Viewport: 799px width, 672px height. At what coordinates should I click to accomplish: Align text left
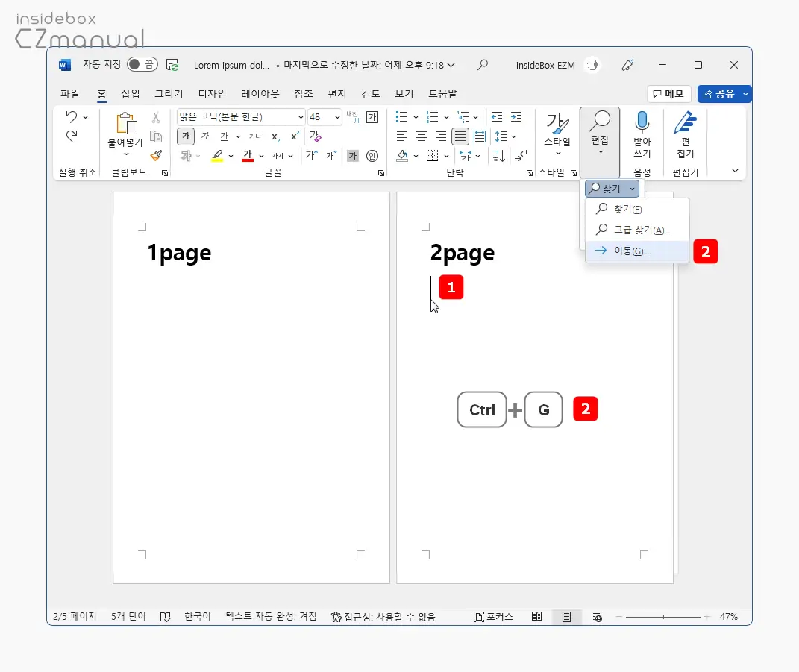402,136
